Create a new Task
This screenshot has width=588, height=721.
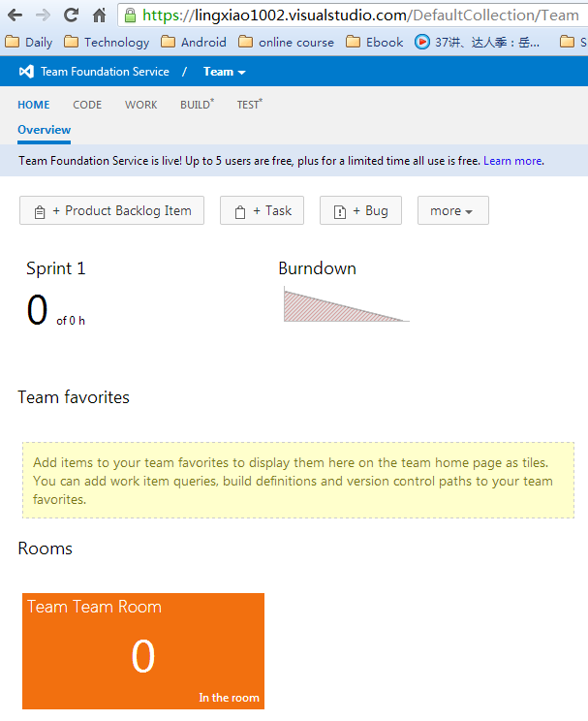tap(262, 210)
